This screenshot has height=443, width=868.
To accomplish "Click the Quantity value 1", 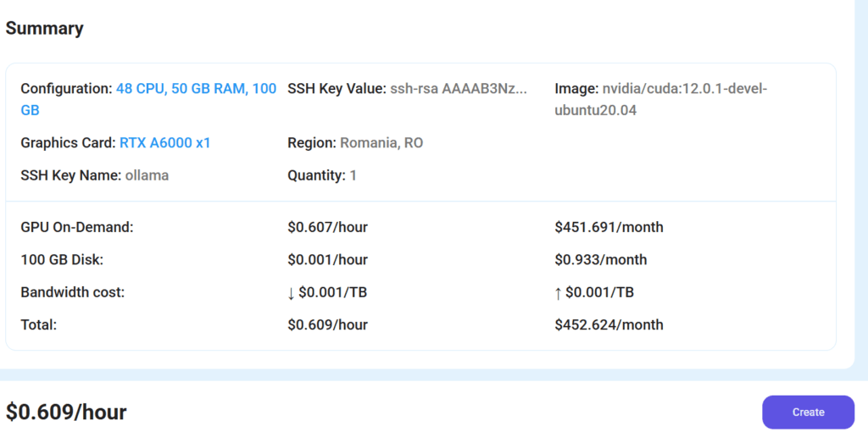I will pyautogui.click(x=353, y=175).
